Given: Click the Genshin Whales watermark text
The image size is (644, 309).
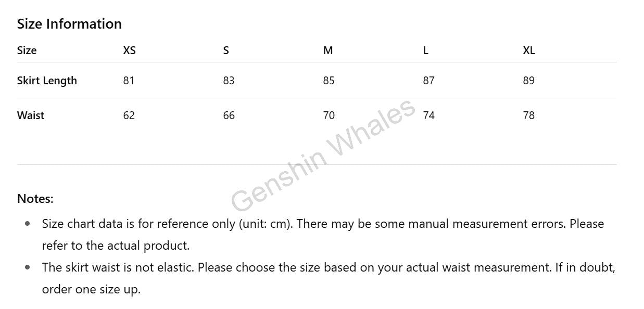Looking at the screenshot, I should click(x=323, y=155).
